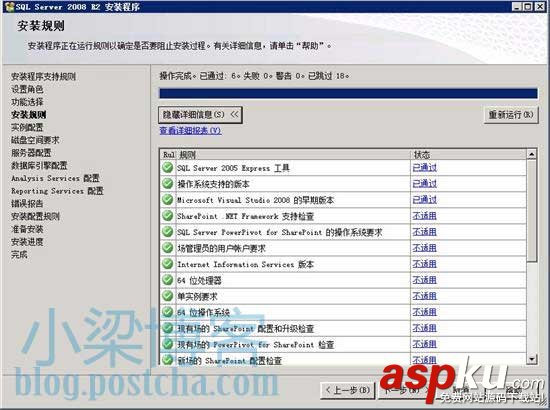The width and height of the screenshot is (550, 410).
Task: Click rule text Internet Information Services 版本
Action: [245, 264]
